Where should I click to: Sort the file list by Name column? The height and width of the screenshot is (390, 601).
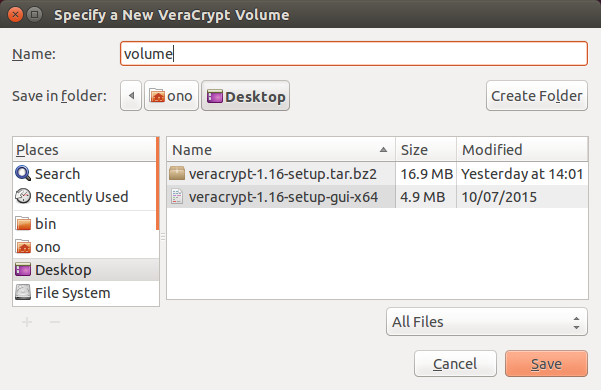pos(281,150)
